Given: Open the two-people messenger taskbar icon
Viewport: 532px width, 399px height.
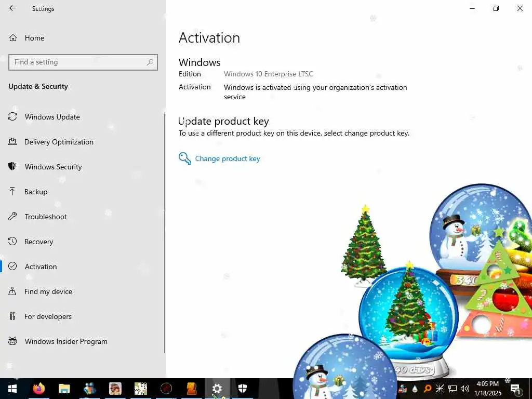Looking at the screenshot, I should click(90, 389).
